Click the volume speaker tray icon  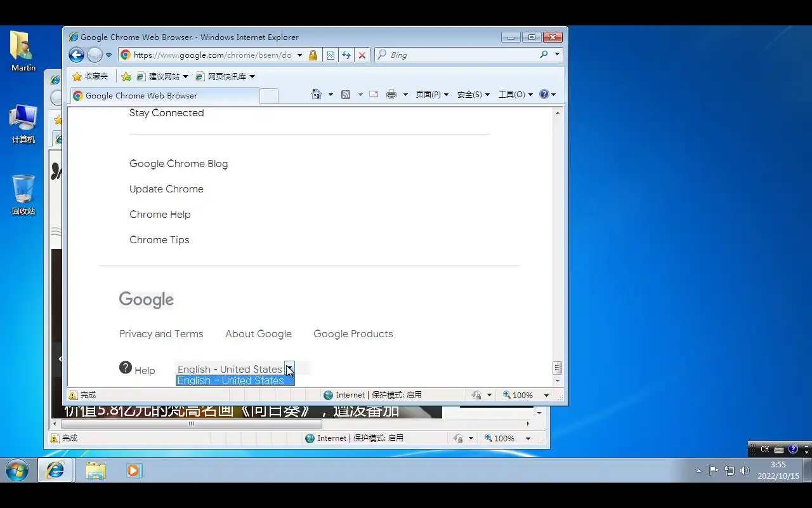(745, 471)
